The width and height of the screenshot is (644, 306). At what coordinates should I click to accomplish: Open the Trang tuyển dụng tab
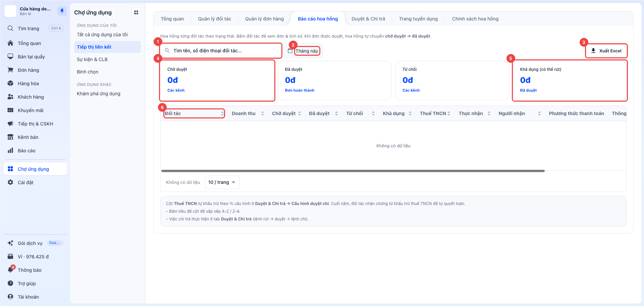[x=418, y=19]
